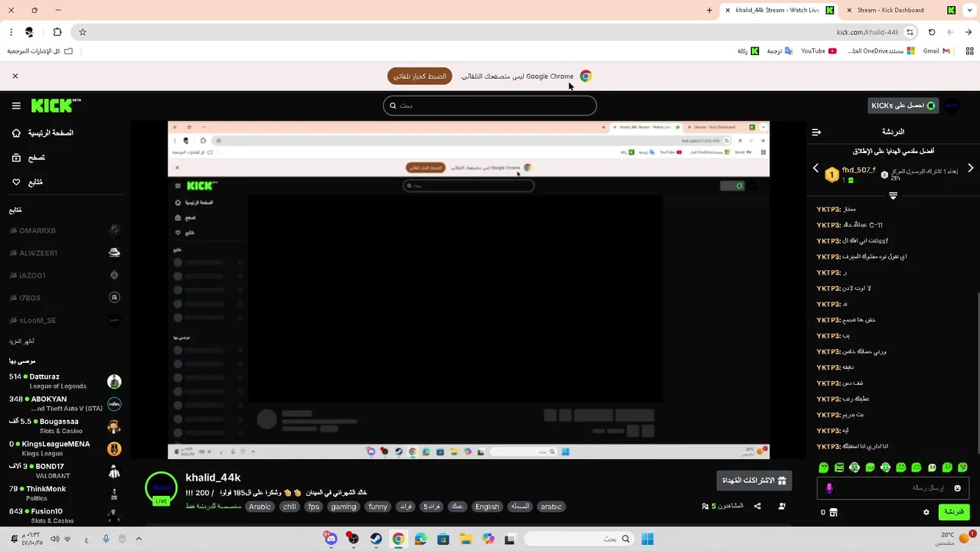Click الاشتراكات المُهداة gift subs button

[754, 481]
